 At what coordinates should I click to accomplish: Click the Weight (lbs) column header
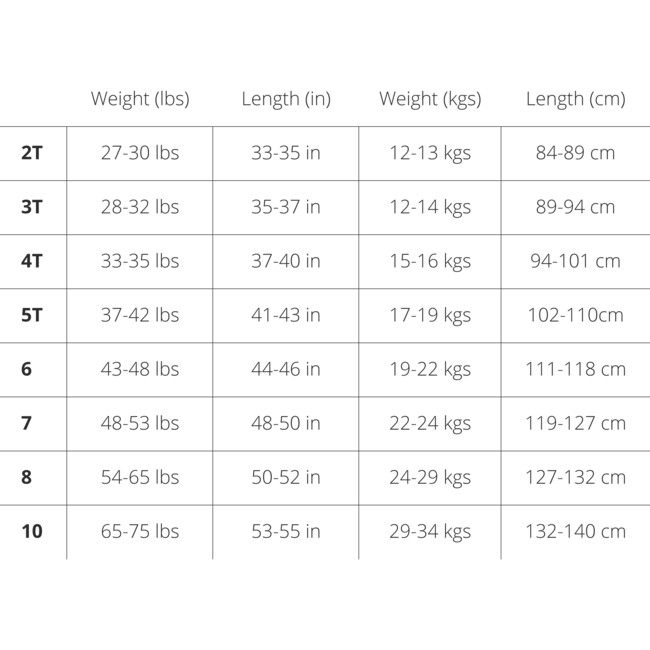pyautogui.click(x=140, y=99)
